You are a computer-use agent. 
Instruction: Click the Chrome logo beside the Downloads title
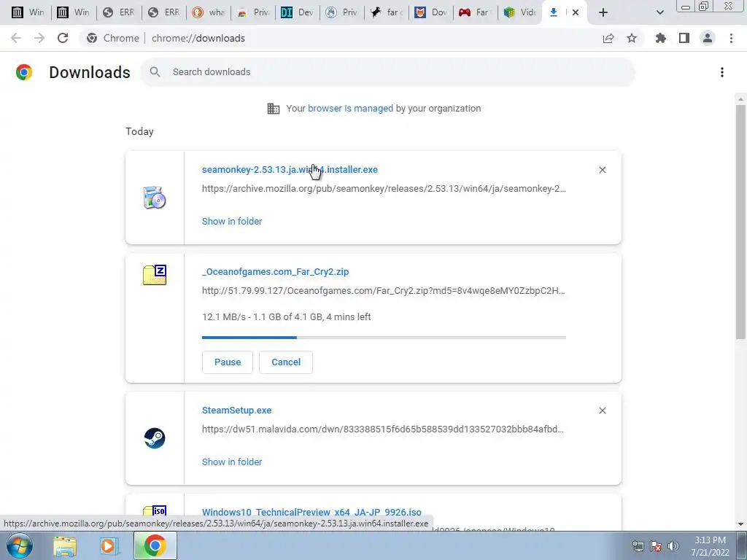(x=24, y=72)
